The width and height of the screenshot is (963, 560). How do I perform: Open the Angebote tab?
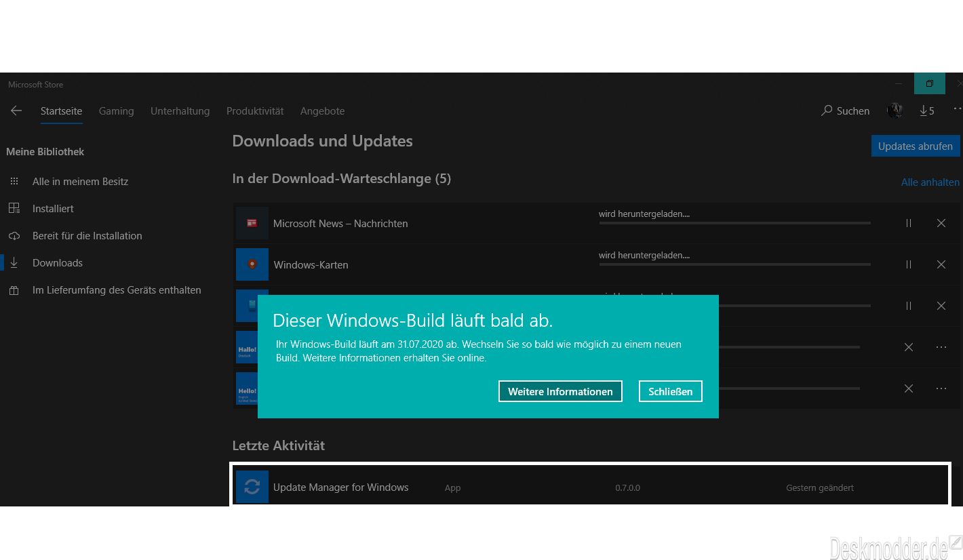[322, 111]
